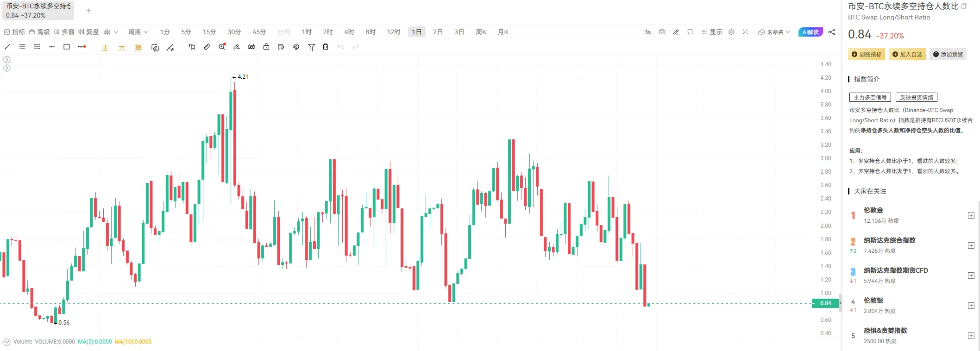The image size is (980, 351).
Task: Toggle the lock drawings icon
Action: pos(266,47)
